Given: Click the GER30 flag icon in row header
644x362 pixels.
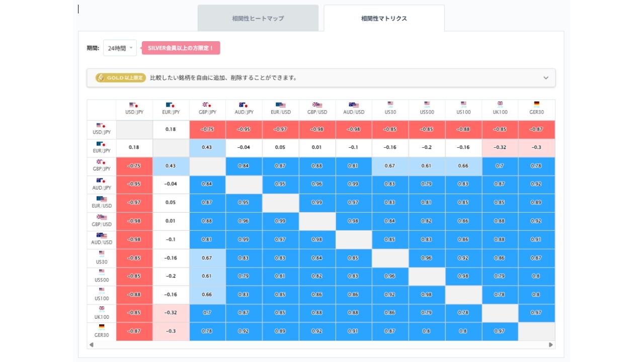Looking at the screenshot, I should point(102,327).
